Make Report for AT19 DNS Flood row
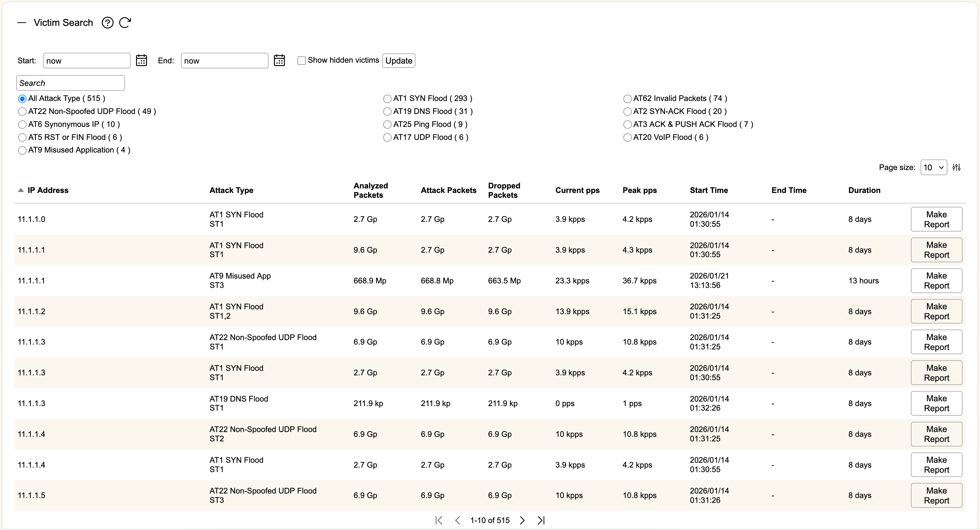 [x=936, y=403]
